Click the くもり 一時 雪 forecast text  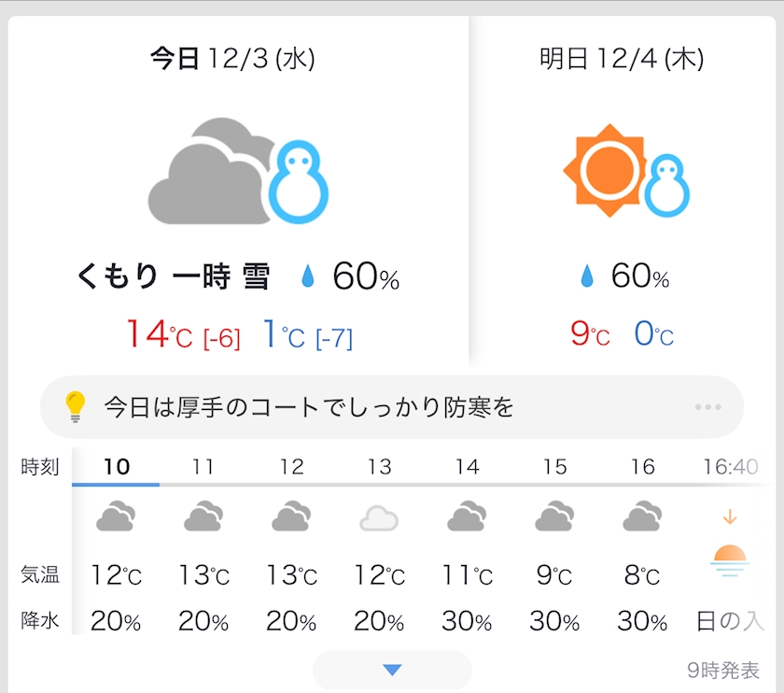(x=175, y=276)
